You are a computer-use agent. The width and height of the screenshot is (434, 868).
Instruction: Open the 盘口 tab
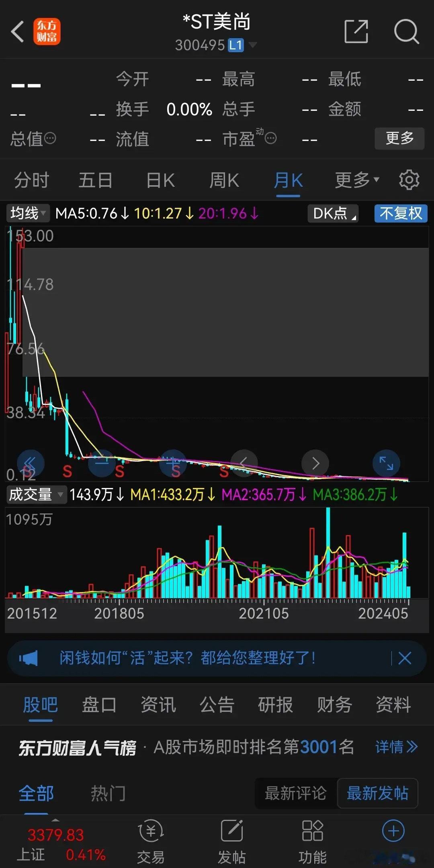click(x=99, y=705)
